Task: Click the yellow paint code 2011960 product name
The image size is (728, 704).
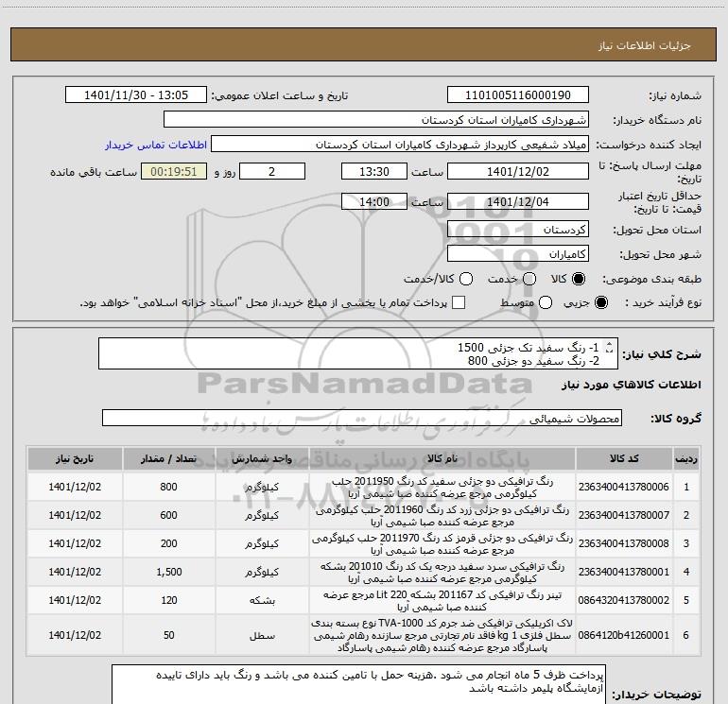Action: pos(442,516)
